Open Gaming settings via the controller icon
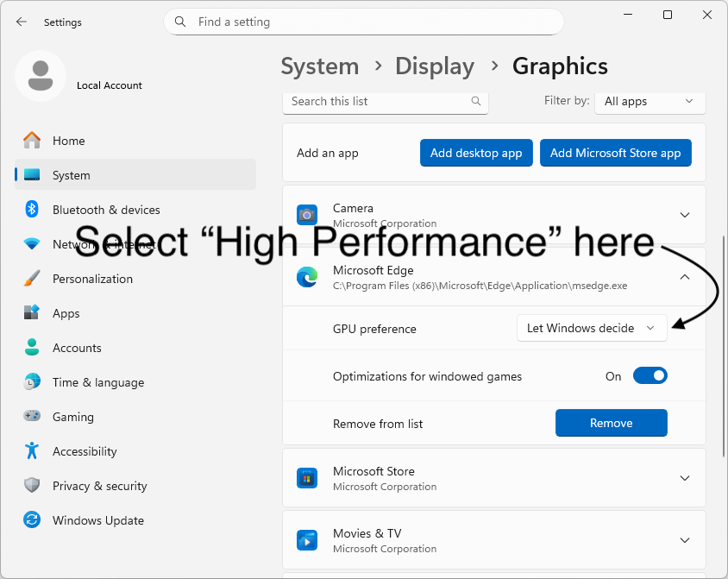 (x=31, y=417)
